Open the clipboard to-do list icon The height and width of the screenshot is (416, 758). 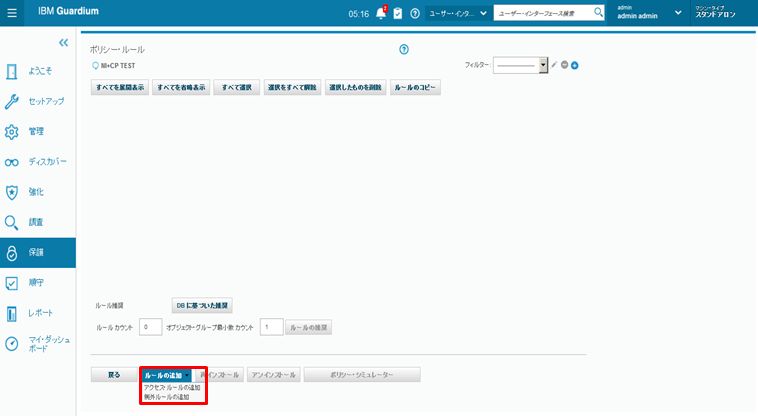[x=397, y=13]
